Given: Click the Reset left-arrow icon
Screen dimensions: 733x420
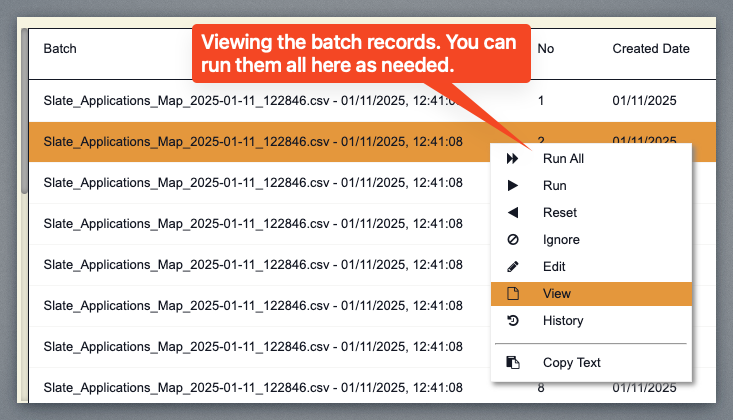Looking at the screenshot, I should [513, 212].
